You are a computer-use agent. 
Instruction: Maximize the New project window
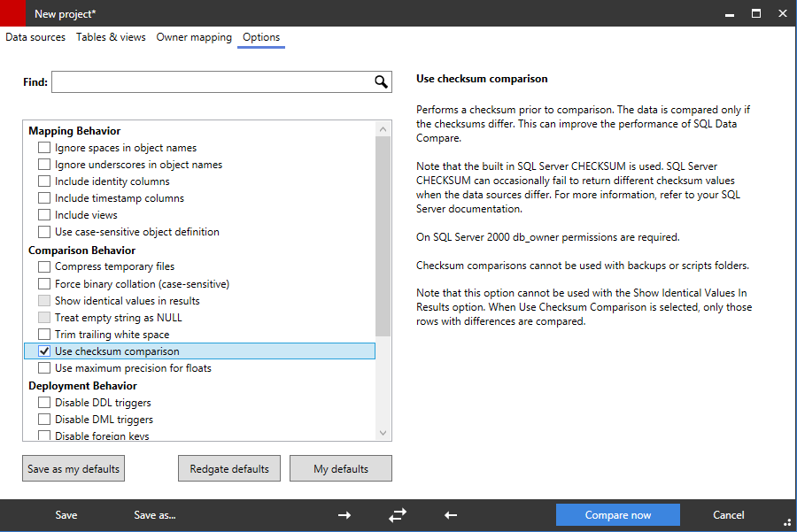756,13
